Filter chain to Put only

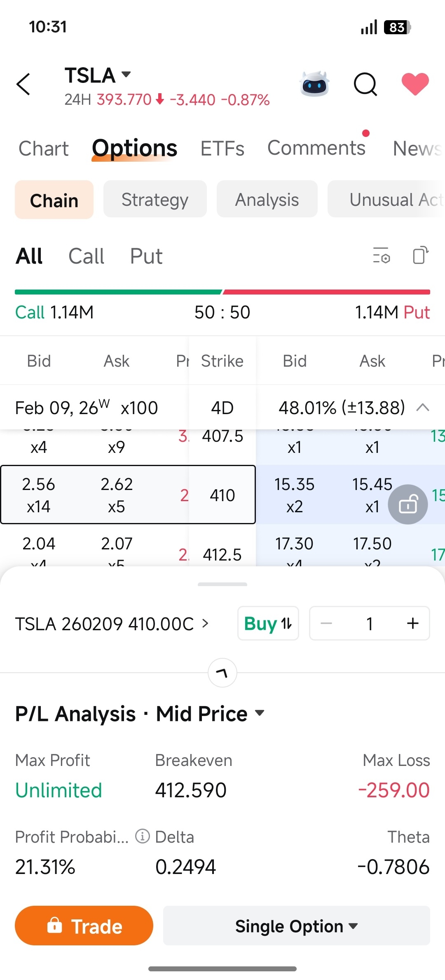point(146,256)
